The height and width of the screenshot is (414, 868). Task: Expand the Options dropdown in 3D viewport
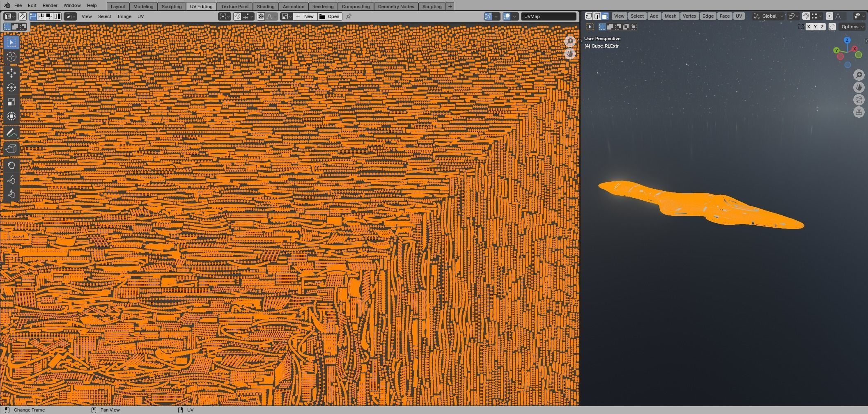pyautogui.click(x=852, y=27)
